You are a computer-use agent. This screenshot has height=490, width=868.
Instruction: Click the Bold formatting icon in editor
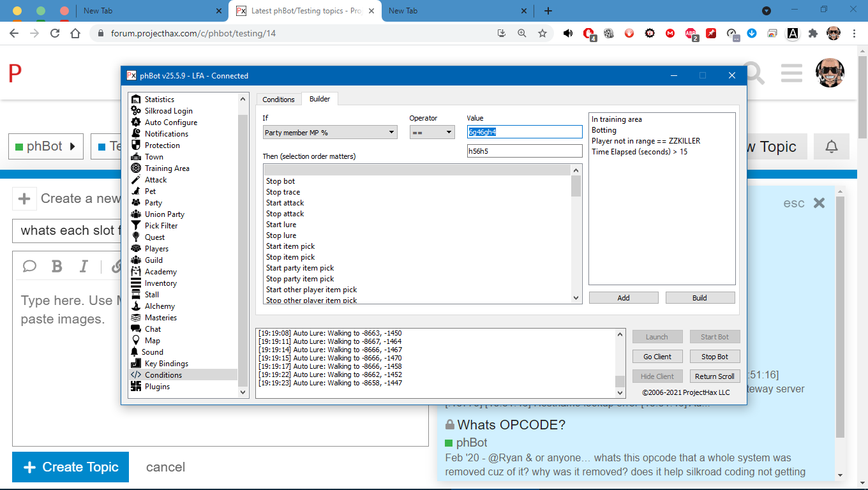pyautogui.click(x=57, y=267)
